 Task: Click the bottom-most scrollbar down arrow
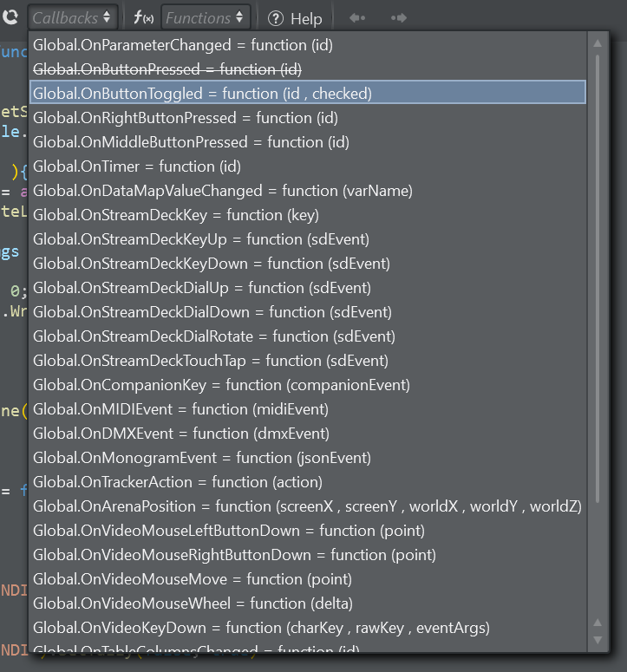pos(598,640)
